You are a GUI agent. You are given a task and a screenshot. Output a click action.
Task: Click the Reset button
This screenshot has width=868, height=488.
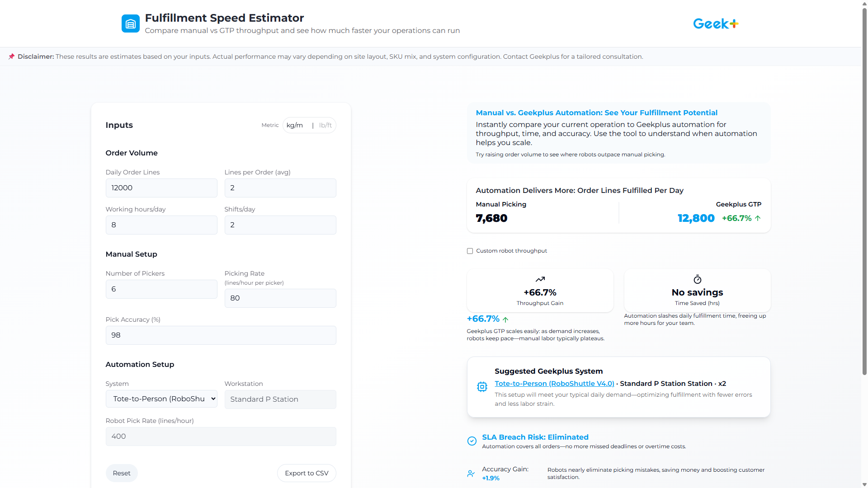click(x=122, y=473)
